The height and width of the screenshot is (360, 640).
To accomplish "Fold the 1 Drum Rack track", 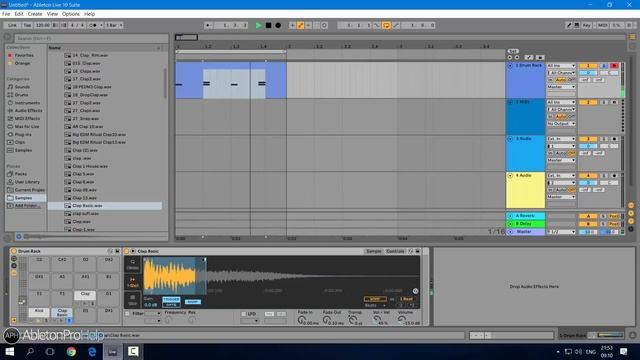I will [x=510, y=66].
